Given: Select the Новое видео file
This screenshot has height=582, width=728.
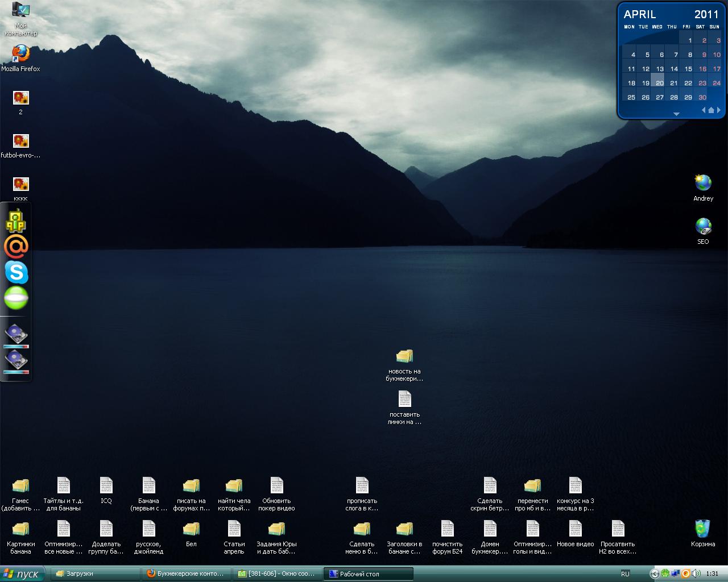Looking at the screenshot, I should (x=576, y=529).
